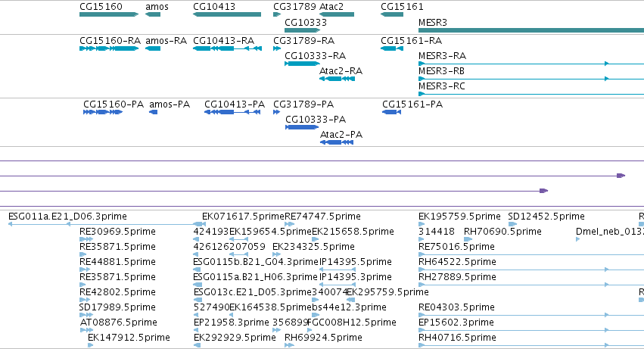Select the CG10333-RA transcript
This screenshot has height=349, width=644.
tap(302, 64)
